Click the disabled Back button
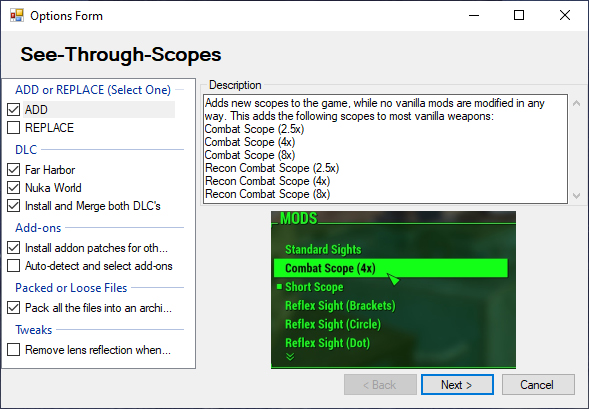This screenshot has width=589, height=409. click(380, 385)
